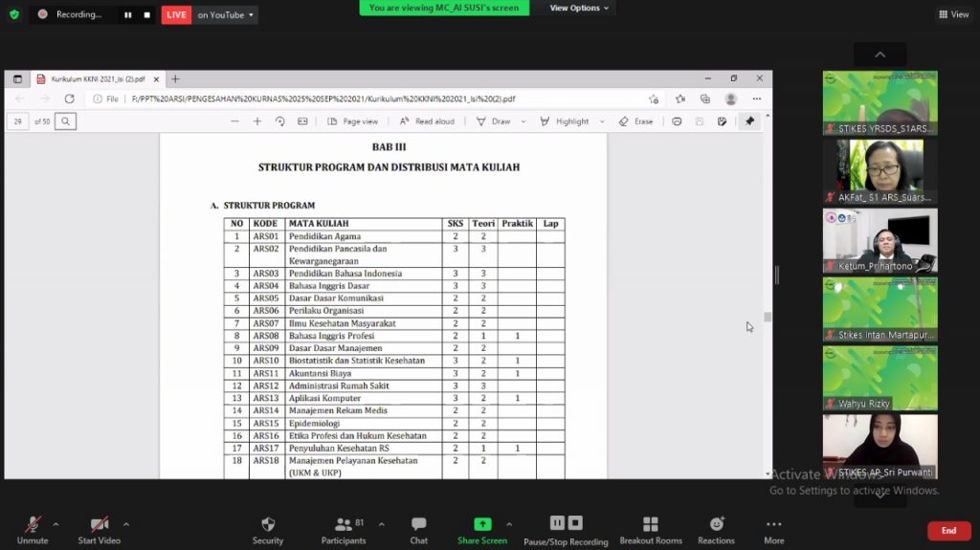Open video options arrow beside Start Video

click(126, 524)
